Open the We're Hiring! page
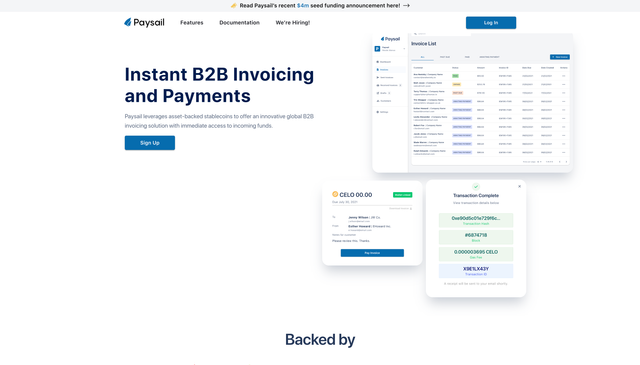Image resolution: width=640 pixels, height=365 pixels. tap(293, 22)
